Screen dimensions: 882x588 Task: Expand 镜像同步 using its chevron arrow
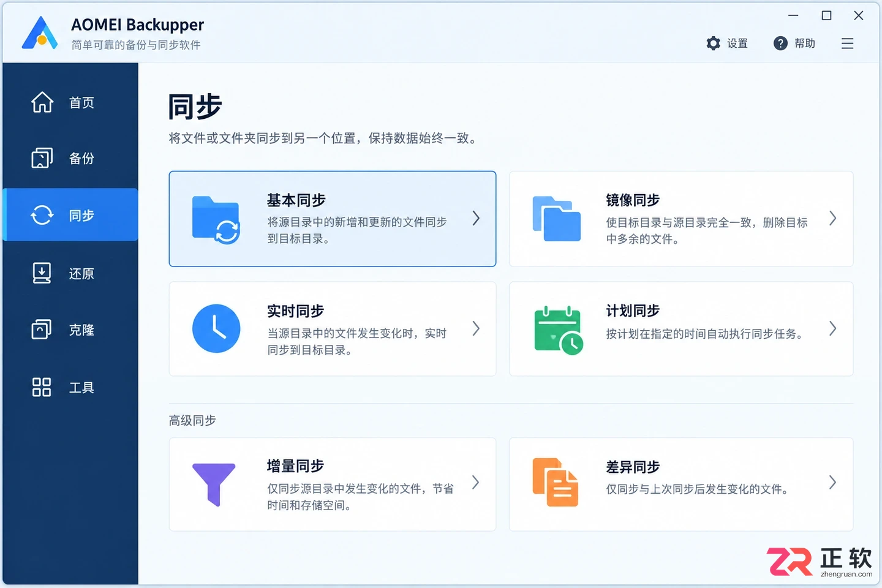coord(832,218)
